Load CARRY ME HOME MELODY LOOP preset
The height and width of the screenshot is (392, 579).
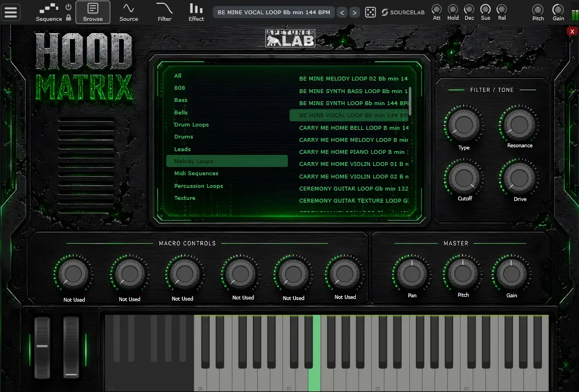[x=349, y=140]
